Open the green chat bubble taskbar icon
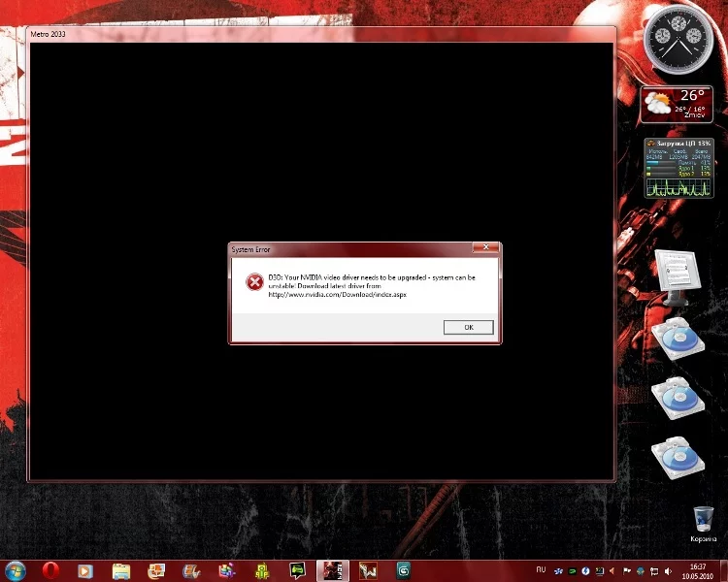The width and height of the screenshot is (728, 582). pos(297,571)
